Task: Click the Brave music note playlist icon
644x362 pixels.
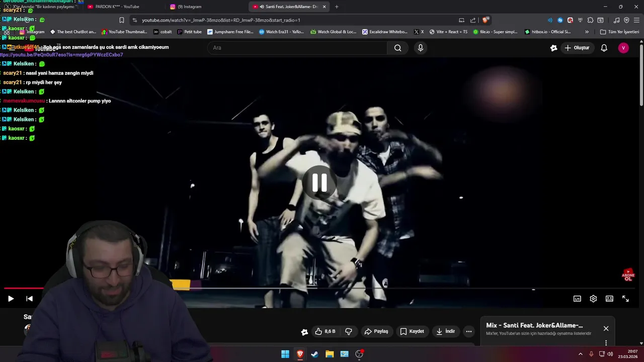Action: point(617,20)
